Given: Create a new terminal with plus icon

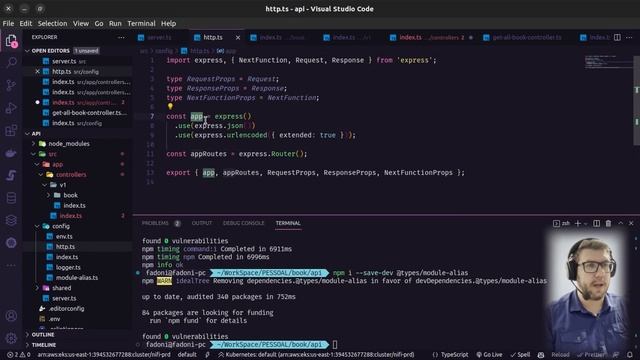Looking at the screenshot, I should 578,223.
